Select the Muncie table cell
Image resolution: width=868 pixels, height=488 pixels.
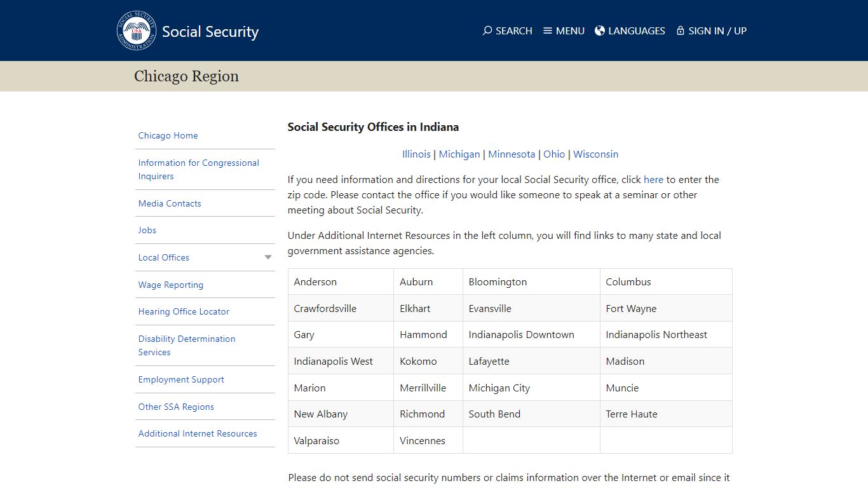click(x=666, y=388)
